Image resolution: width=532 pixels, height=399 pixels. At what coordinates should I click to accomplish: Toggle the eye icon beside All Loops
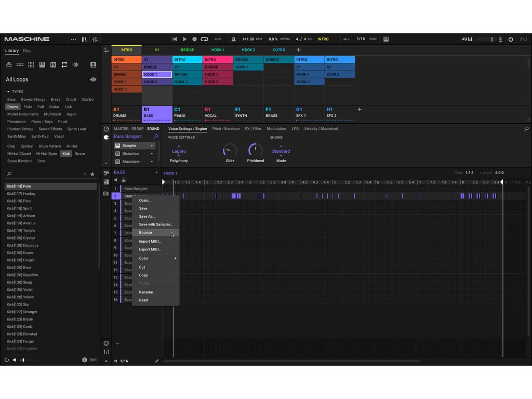[93, 79]
